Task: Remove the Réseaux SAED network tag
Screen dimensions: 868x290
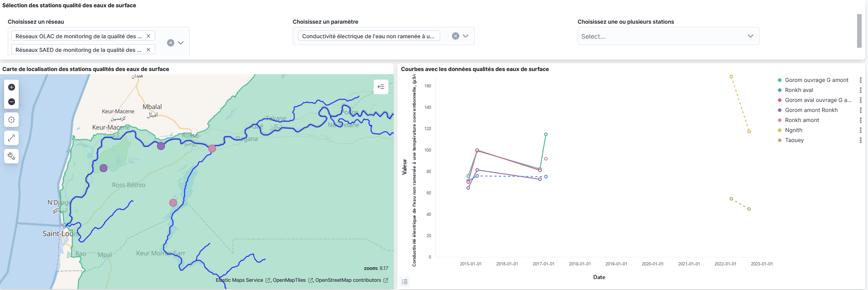Action: pyautogui.click(x=148, y=50)
